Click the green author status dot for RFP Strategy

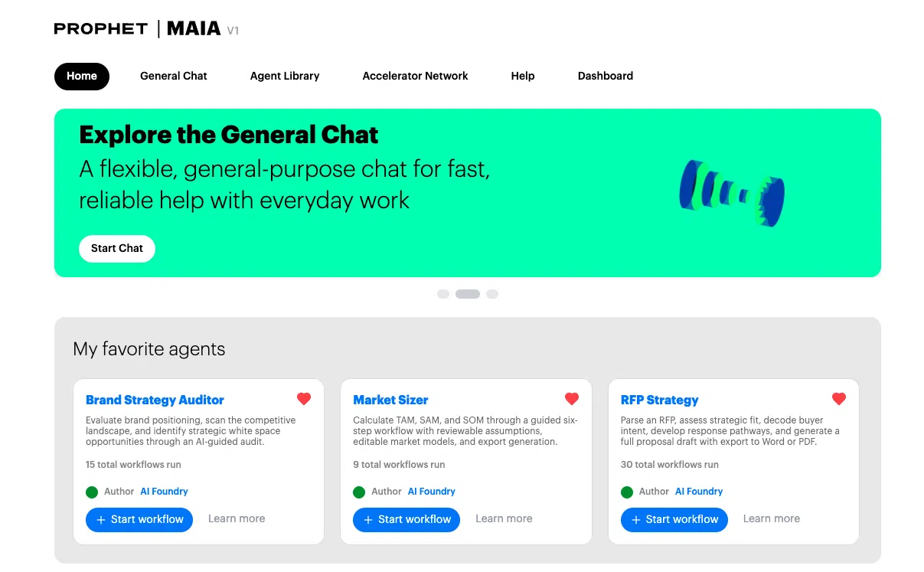tap(627, 492)
